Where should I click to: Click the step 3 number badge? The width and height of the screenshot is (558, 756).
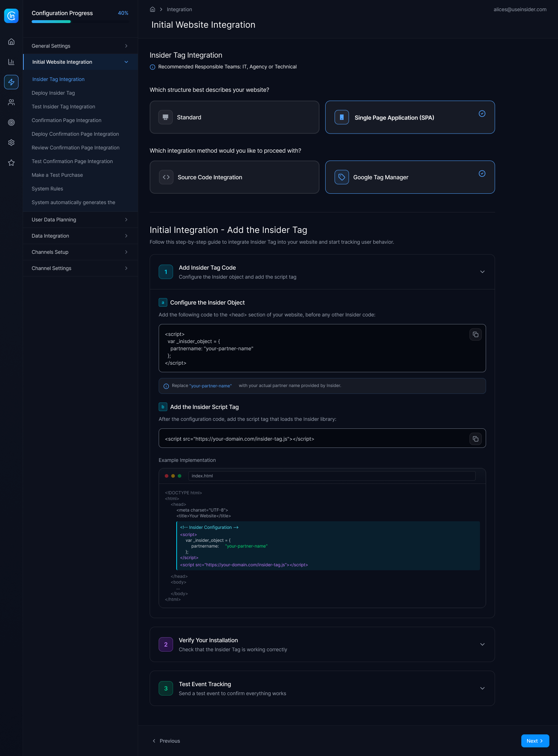click(x=166, y=689)
